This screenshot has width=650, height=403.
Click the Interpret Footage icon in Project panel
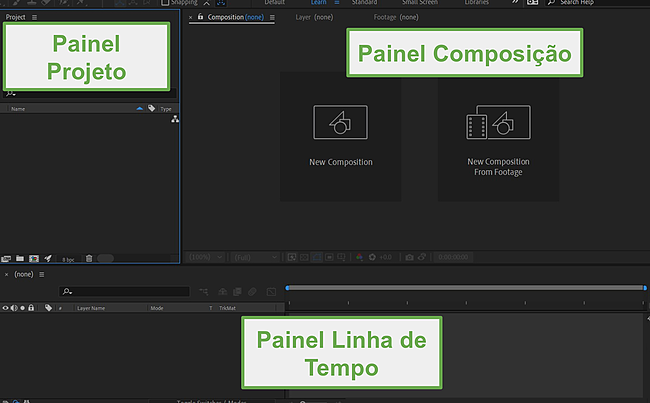click(6, 259)
